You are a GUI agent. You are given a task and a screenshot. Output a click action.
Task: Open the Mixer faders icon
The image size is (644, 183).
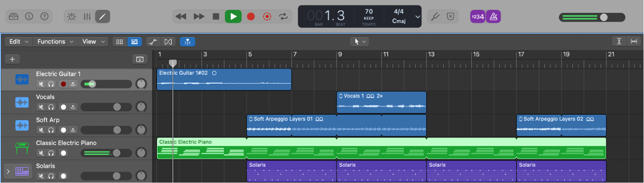click(x=87, y=16)
